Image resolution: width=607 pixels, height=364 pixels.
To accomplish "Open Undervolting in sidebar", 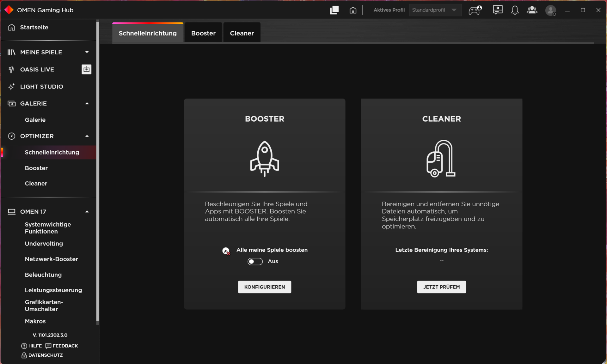I will (44, 244).
